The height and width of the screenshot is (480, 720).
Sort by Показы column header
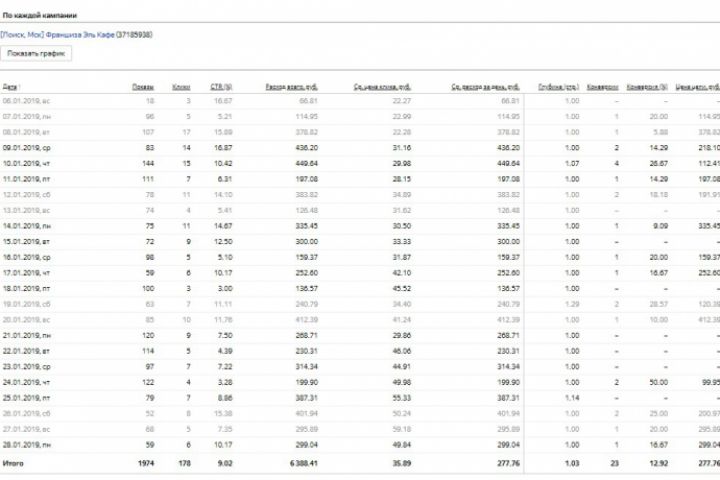point(143,87)
